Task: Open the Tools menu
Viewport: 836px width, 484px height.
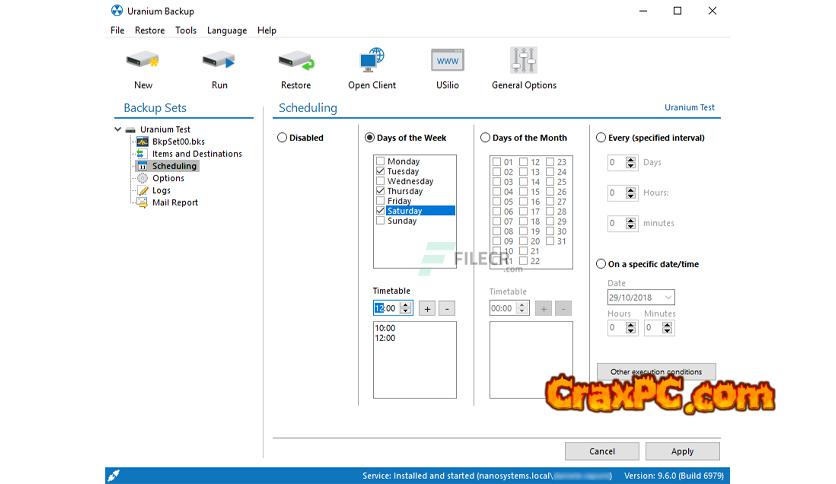Action: pyautogui.click(x=186, y=31)
